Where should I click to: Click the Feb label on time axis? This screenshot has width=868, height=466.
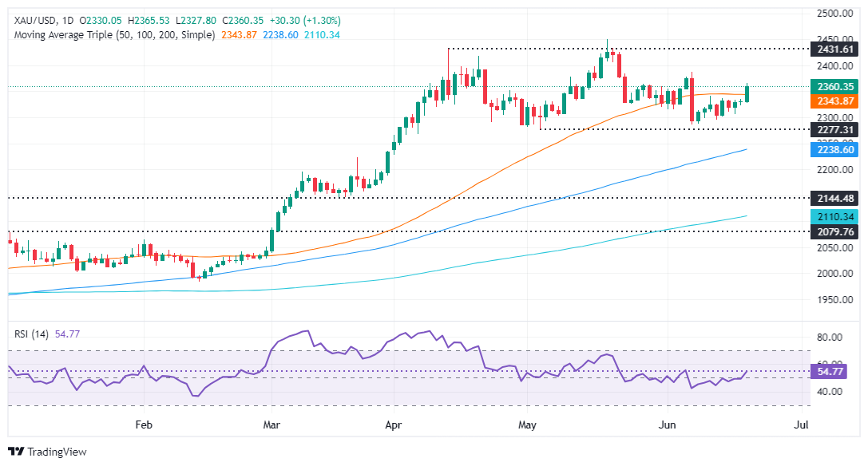click(x=144, y=425)
